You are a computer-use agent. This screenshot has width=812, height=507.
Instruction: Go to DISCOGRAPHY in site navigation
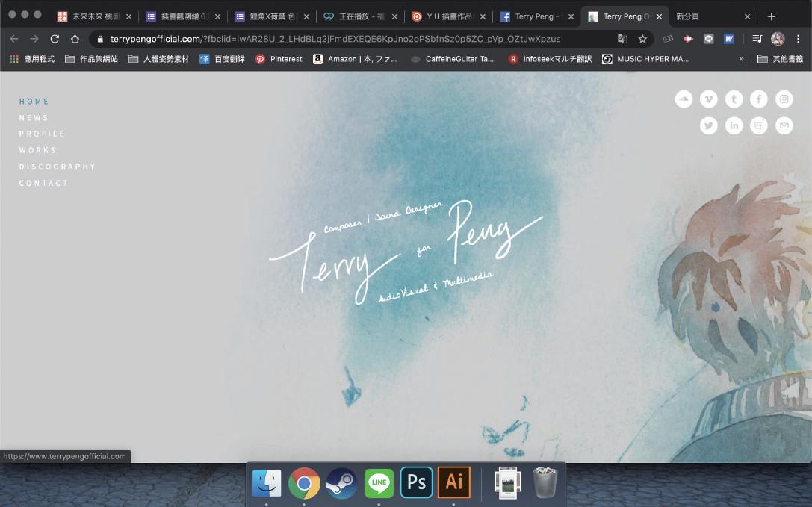point(58,167)
